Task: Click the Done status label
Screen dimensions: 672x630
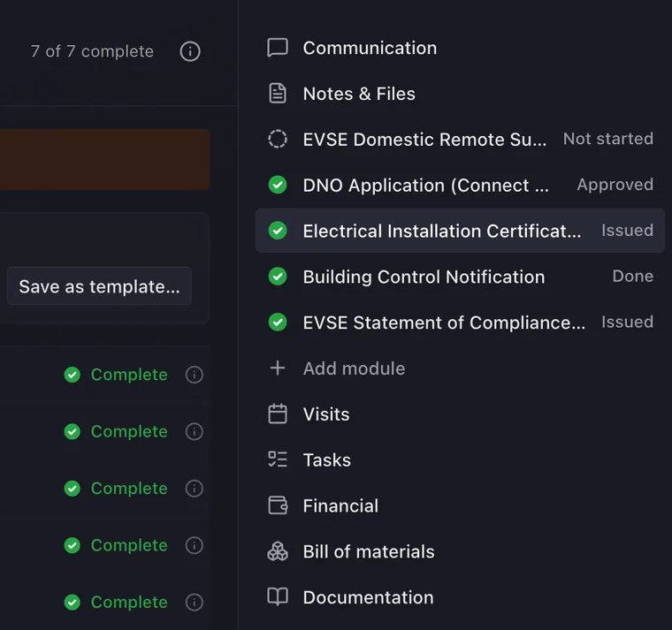Action: click(x=632, y=276)
